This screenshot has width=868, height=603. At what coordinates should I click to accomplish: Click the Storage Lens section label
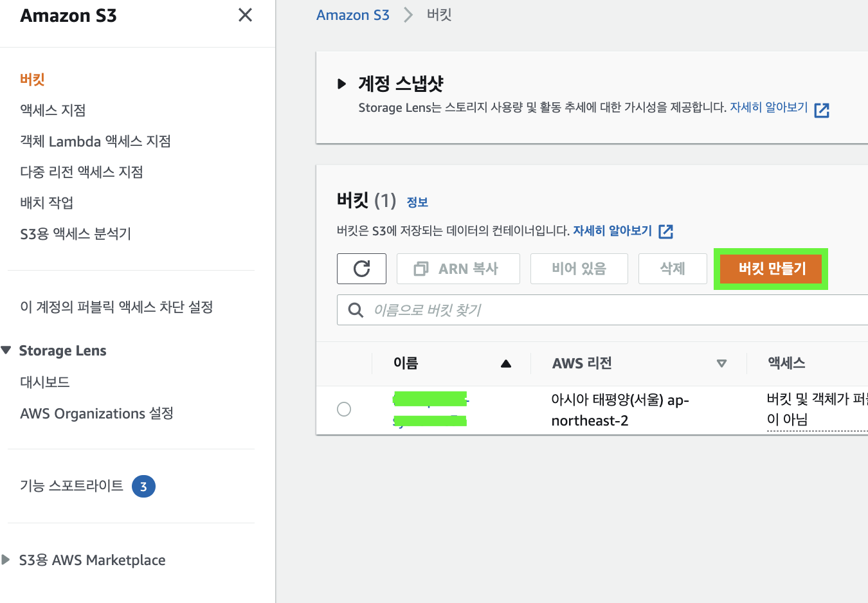[x=62, y=350]
